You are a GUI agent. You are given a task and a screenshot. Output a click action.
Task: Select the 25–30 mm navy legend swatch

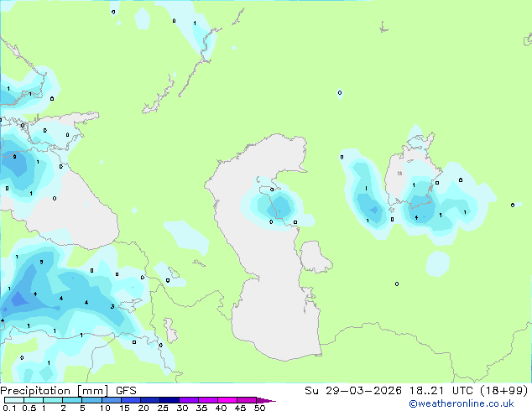click(169, 400)
